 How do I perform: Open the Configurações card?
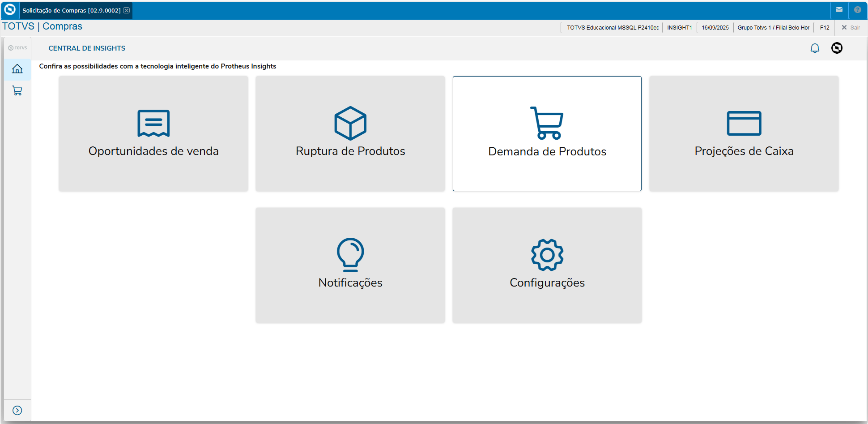tap(547, 265)
